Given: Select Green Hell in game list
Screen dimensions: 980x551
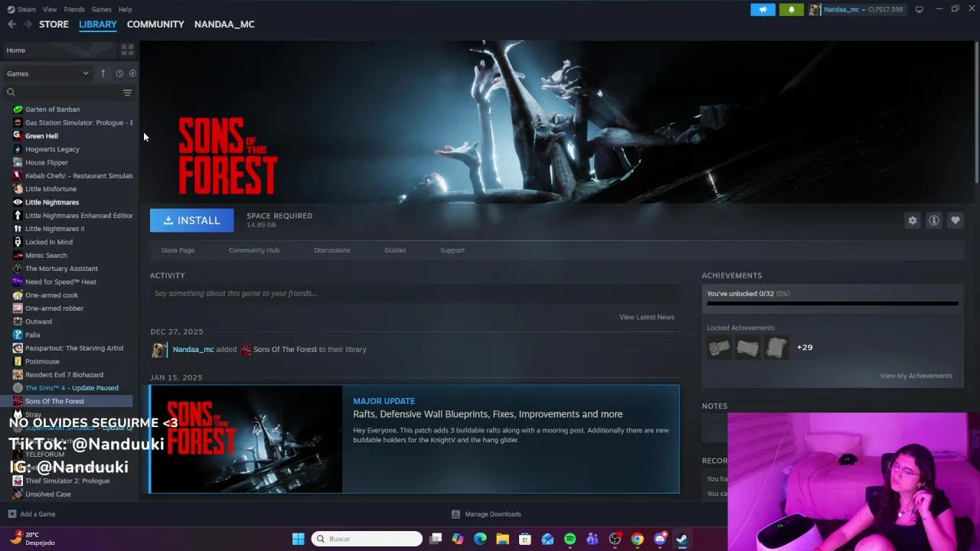Looking at the screenshot, I should click(x=41, y=136).
